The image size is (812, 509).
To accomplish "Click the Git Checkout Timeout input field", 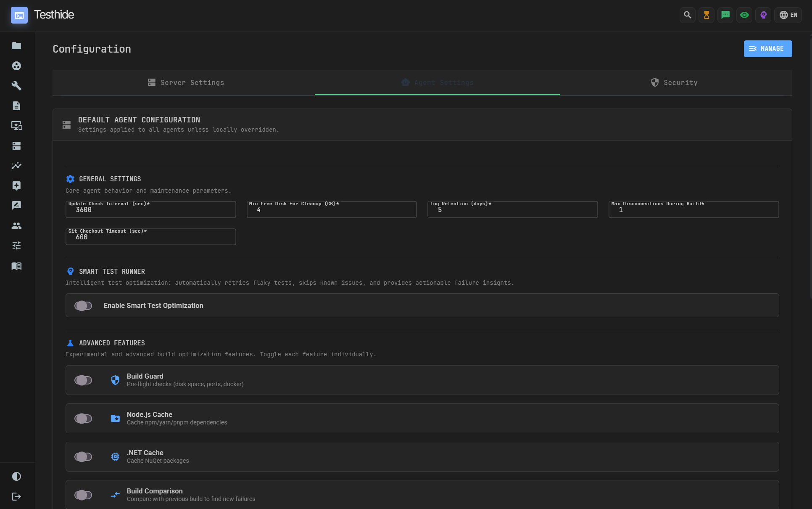I will click(150, 237).
